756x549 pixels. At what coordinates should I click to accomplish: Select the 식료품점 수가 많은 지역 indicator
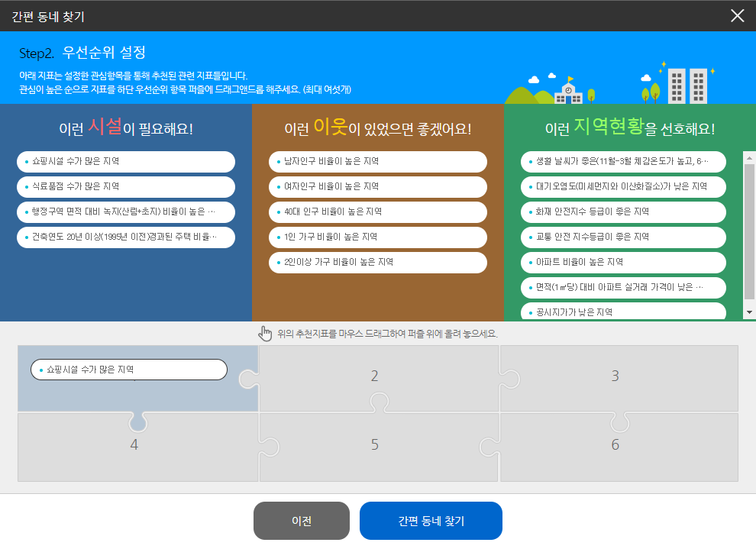point(124,187)
